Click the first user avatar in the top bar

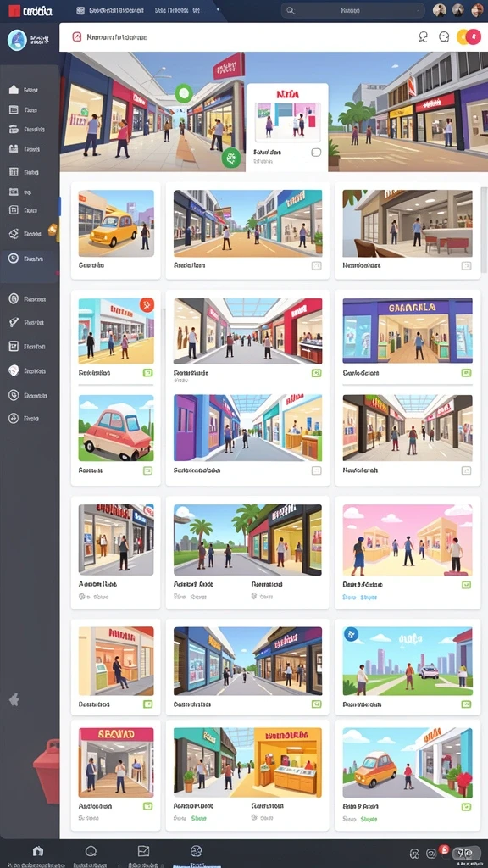440,10
